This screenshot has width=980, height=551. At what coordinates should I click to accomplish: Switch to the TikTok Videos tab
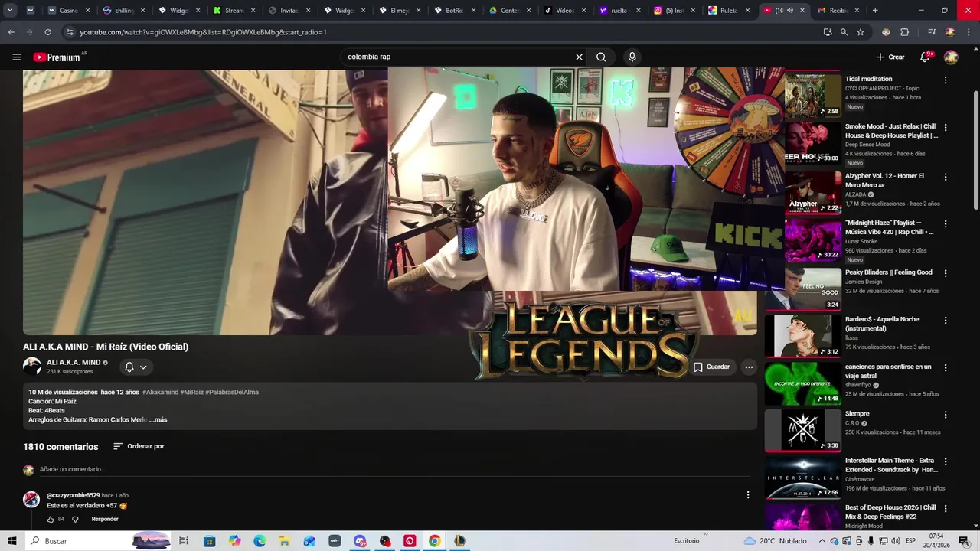point(564,11)
